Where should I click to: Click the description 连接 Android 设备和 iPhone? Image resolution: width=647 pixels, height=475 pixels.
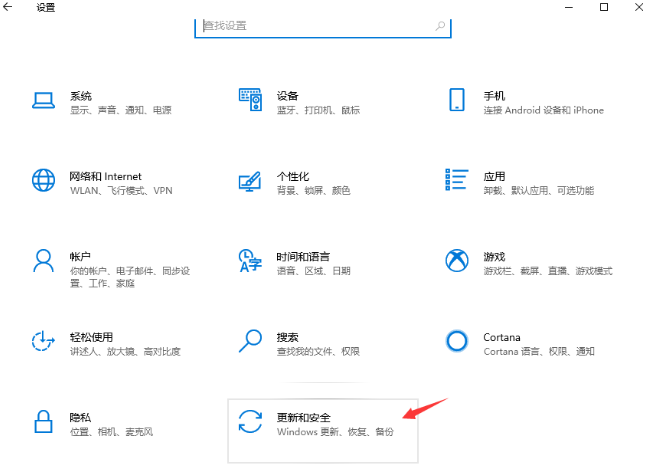coord(543,110)
